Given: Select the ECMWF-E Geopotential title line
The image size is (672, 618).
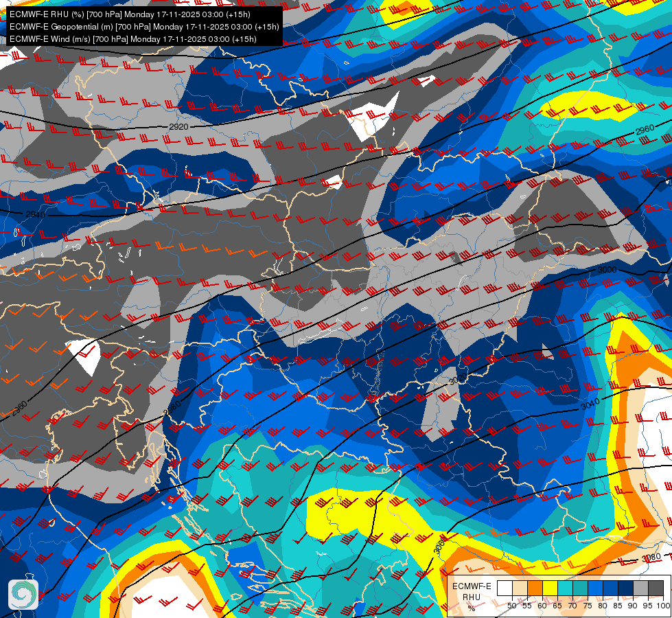Looking at the screenshot, I should coord(144,27).
